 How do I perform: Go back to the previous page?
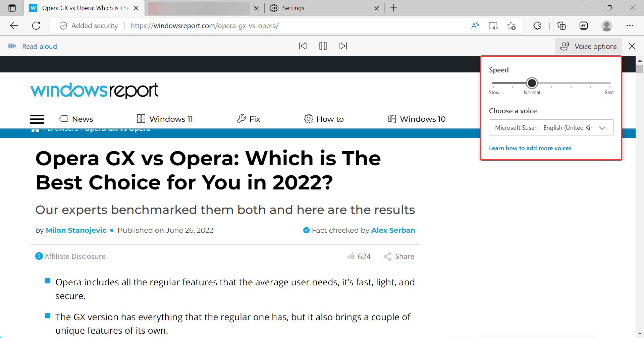[x=14, y=26]
